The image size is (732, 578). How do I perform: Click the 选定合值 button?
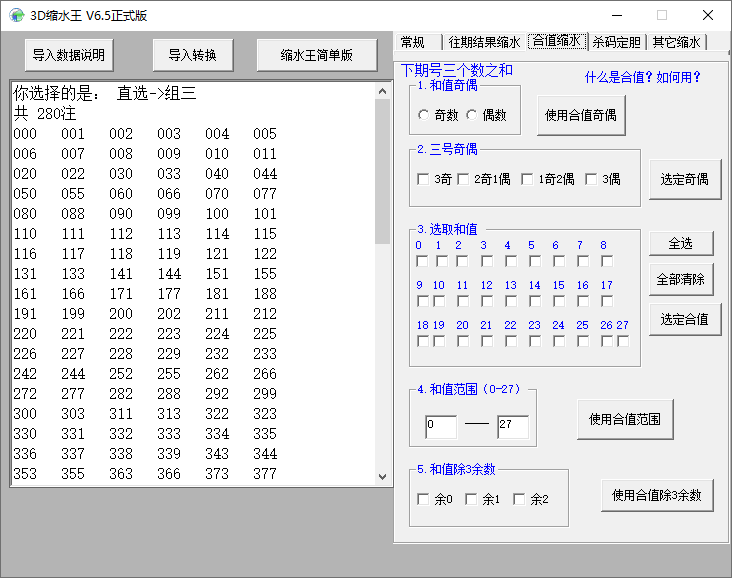[684, 319]
